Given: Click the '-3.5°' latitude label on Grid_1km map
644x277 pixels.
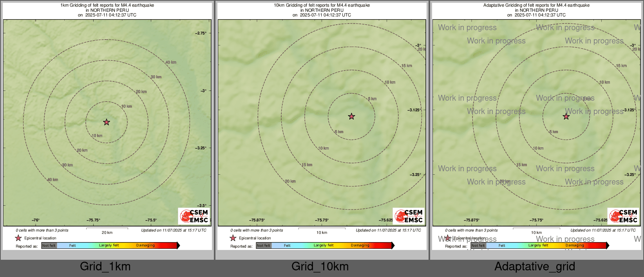Looking at the screenshot, I should pyautogui.click(x=201, y=206).
